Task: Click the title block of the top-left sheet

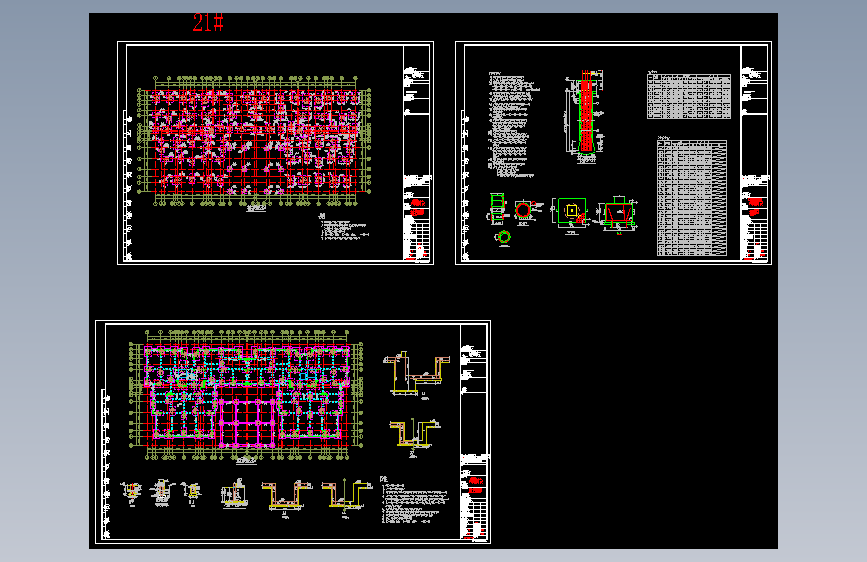Action: point(417,153)
